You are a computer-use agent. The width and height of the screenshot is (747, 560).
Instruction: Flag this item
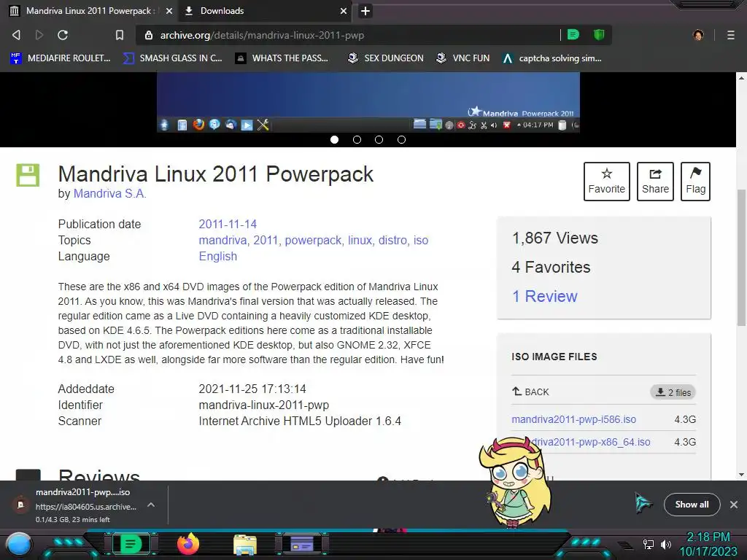(695, 182)
